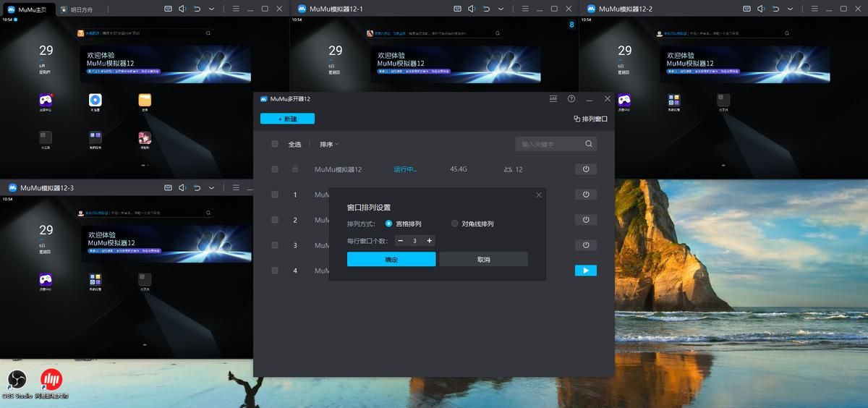The height and width of the screenshot is (408, 868).
Task: Decrease windows per row with minus button
Action: click(x=400, y=241)
